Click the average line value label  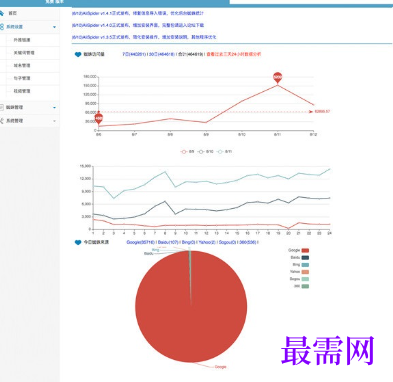click(322, 111)
